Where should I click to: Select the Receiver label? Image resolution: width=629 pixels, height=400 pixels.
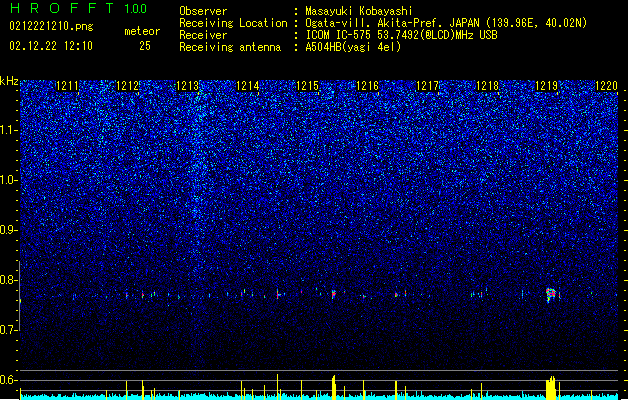pyautogui.click(x=203, y=35)
